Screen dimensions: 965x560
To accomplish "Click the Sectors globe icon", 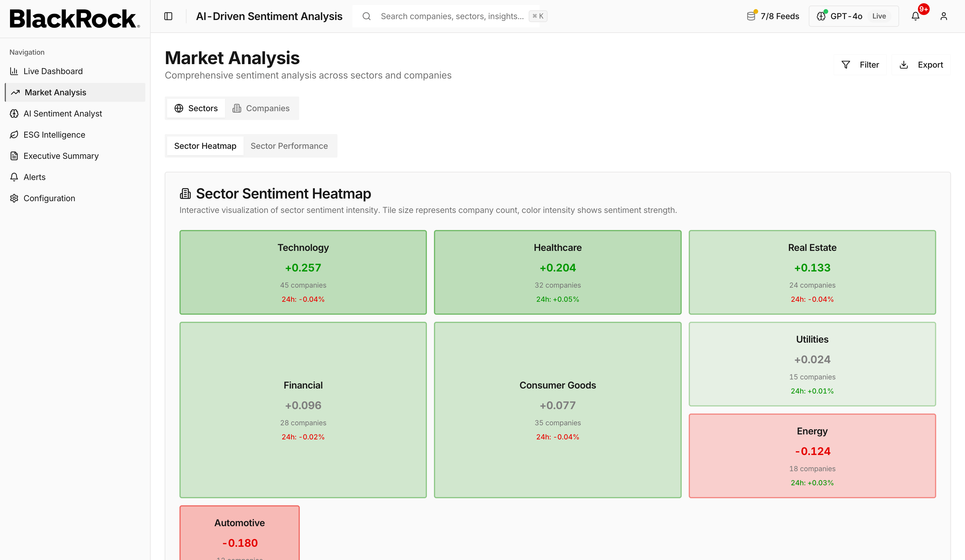I will (179, 108).
